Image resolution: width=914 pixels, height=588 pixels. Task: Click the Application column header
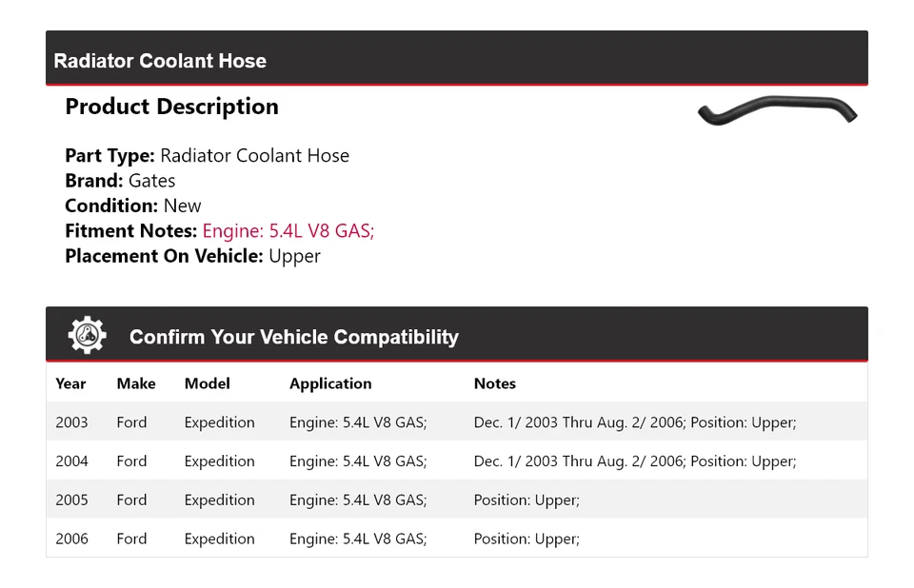[330, 383]
